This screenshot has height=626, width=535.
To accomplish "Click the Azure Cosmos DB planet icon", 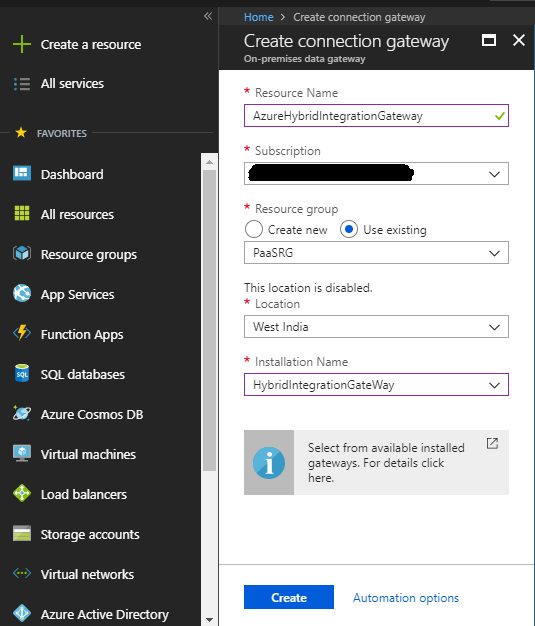I will click(22, 413).
